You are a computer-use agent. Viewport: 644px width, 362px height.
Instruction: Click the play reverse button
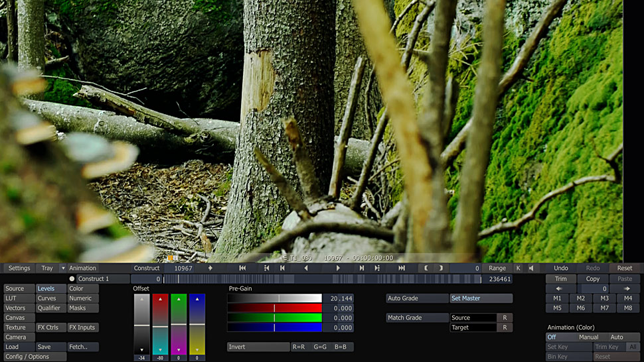point(306,268)
